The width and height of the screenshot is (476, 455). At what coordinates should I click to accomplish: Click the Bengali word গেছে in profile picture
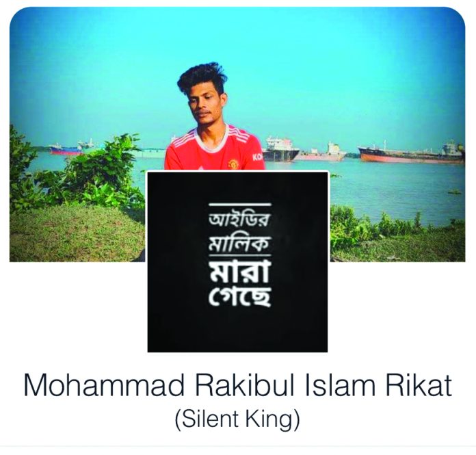tap(239, 295)
